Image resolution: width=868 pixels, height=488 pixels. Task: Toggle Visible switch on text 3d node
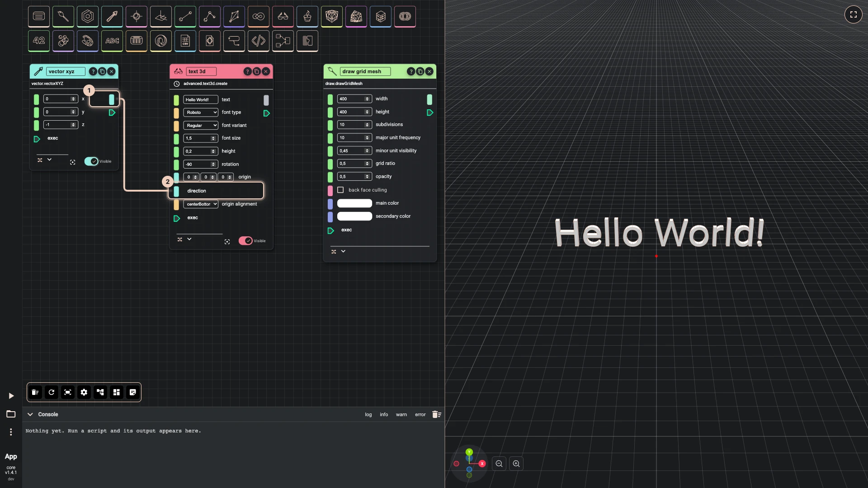pos(245,241)
